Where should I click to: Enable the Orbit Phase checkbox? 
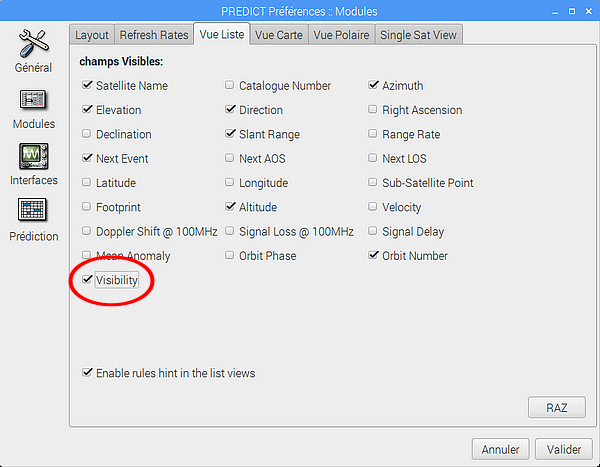coord(230,255)
